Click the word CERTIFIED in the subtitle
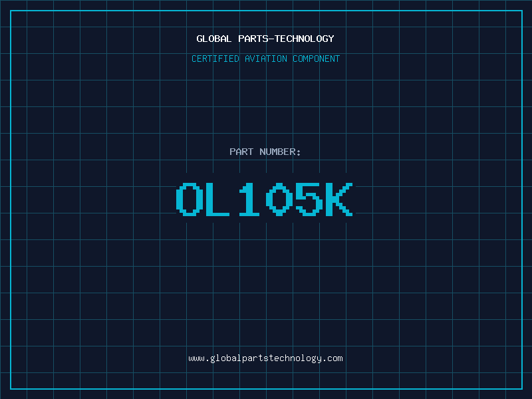Viewport: 532px width, 399px height. pos(215,59)
